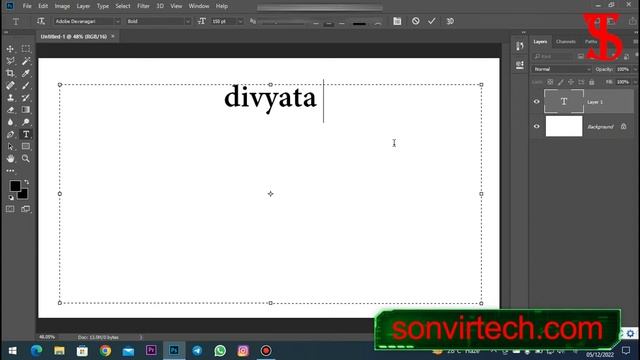Click the text color swatch in options bar
The height and width of the screenshot is (360, 640).
pyautogui.click(x=359, y=24)
